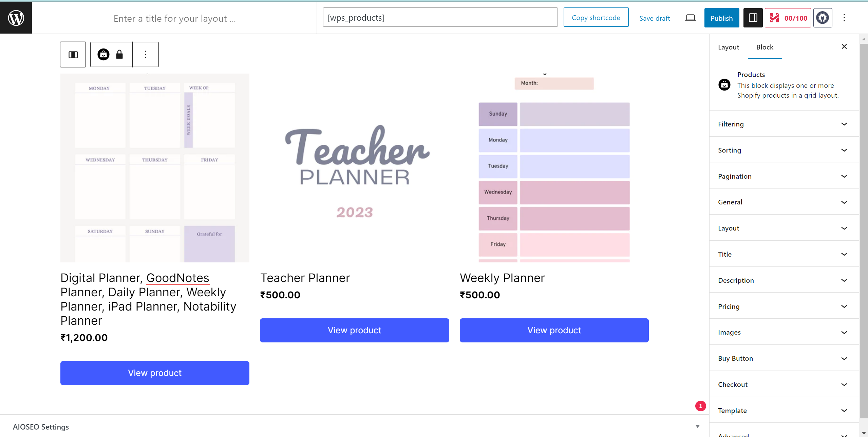Click the Publish button
868x437 pixels.
[x=721, y=17]
